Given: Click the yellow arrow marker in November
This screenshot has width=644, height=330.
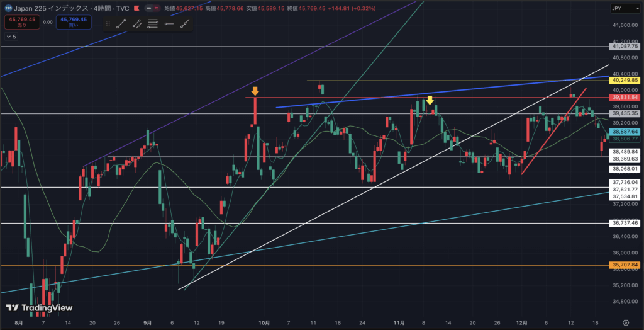Looking at the screenshot, I should click(x=430, y=100).
